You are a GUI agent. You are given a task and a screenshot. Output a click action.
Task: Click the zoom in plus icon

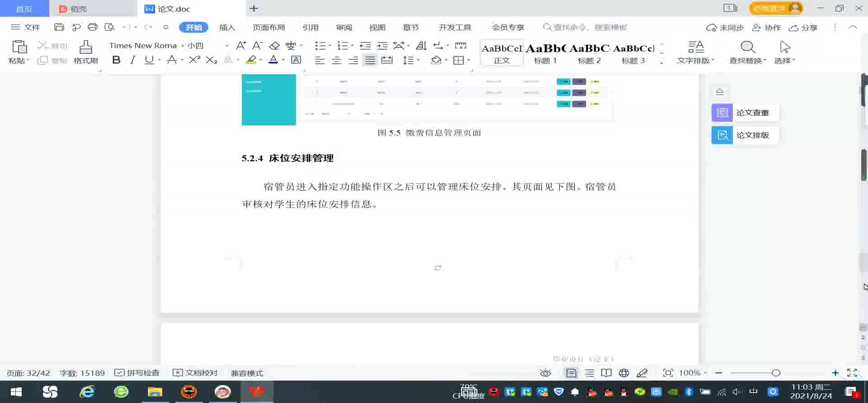[x=835, y=373]
